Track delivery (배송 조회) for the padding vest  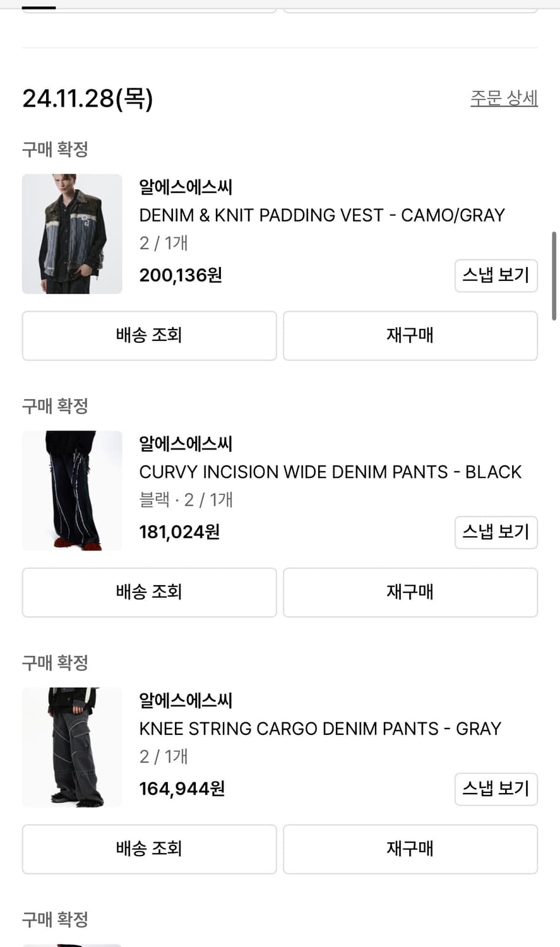[x=149, y=335]
